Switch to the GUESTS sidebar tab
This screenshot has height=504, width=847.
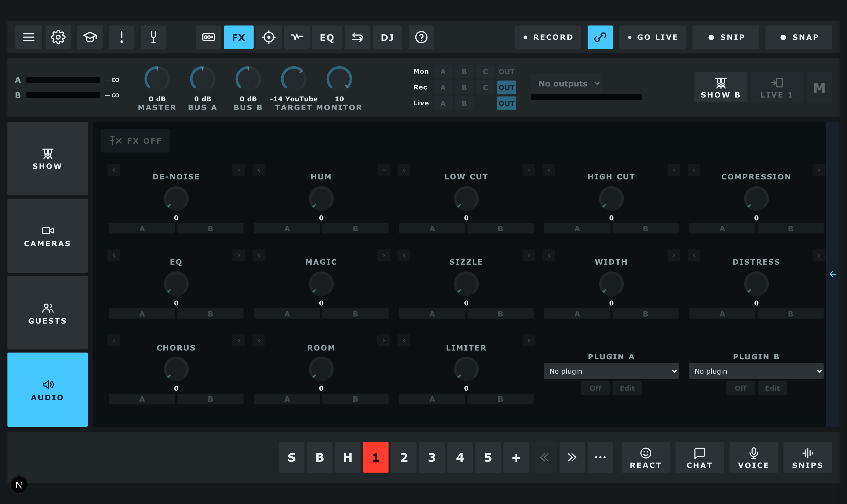pos(48,313)
